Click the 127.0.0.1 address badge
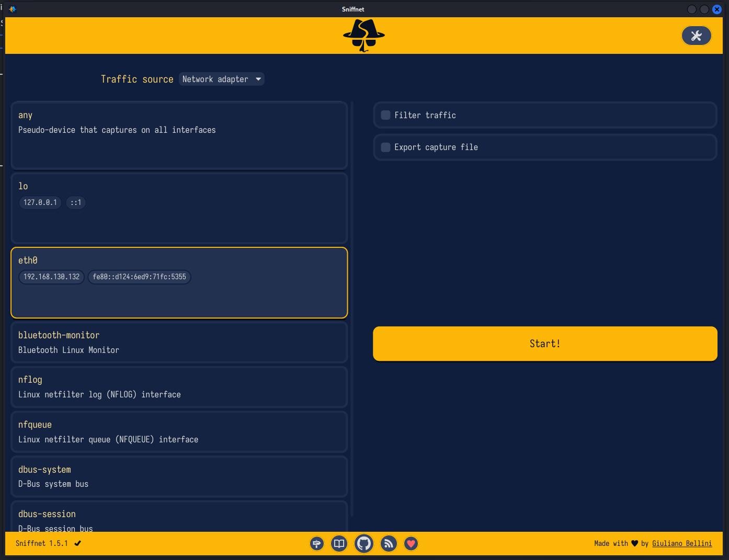Viewport: 729px width, 560px height. click(x=40, y=202)
